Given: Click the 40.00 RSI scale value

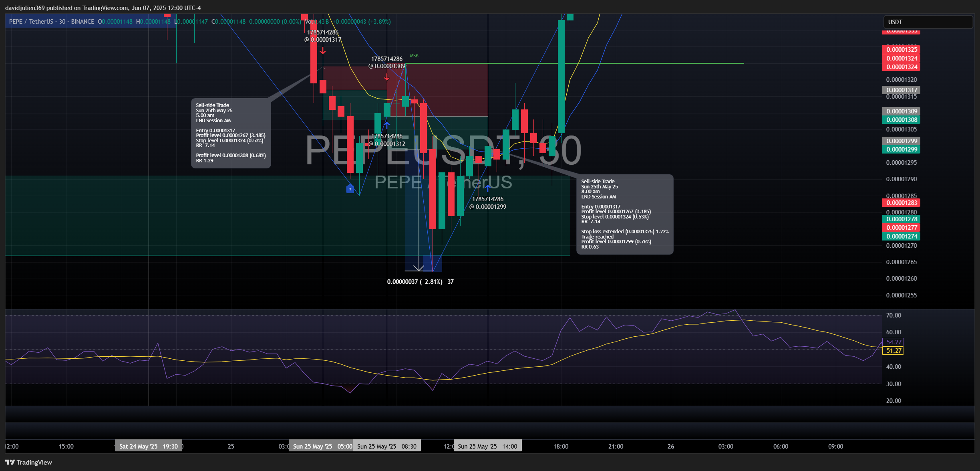Looking at the screenshot, I should [893, 367].
